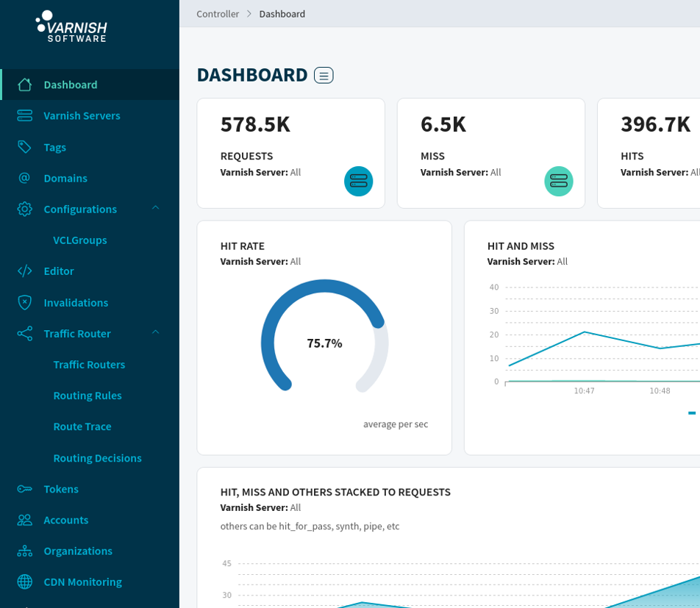Collapse the Traffic Router submenu chevron
The image size is (700, 608).
coord(155,333)
